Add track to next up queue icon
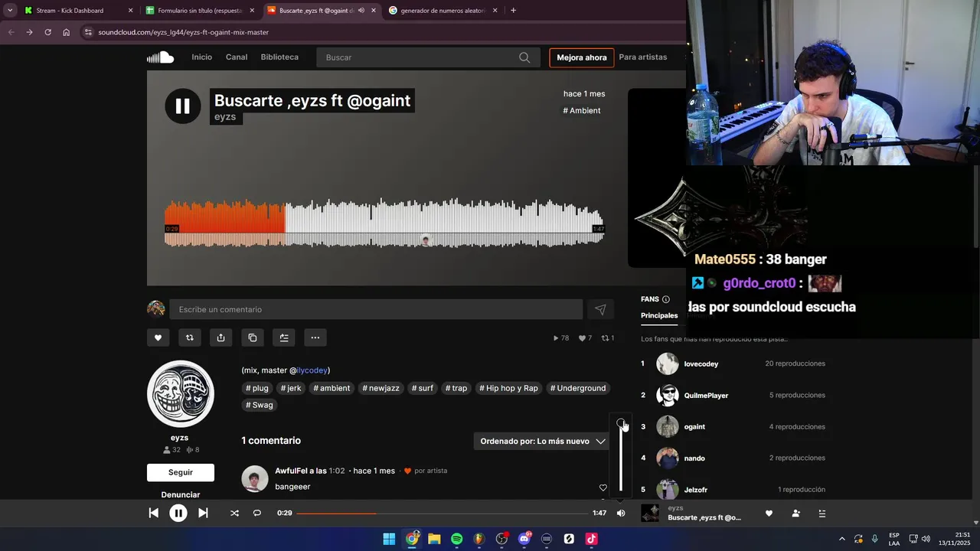980x551 pixels. [283, 337]
